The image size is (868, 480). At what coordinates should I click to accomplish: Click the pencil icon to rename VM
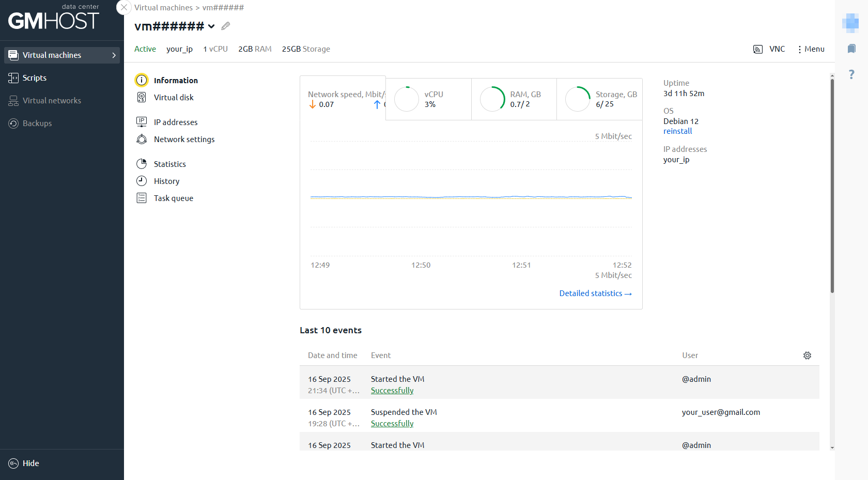tap(226, 26)
